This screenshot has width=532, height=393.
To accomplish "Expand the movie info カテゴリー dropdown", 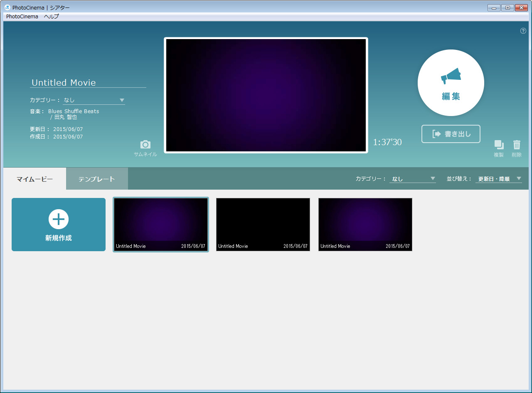I will click(x=94, y=100).
